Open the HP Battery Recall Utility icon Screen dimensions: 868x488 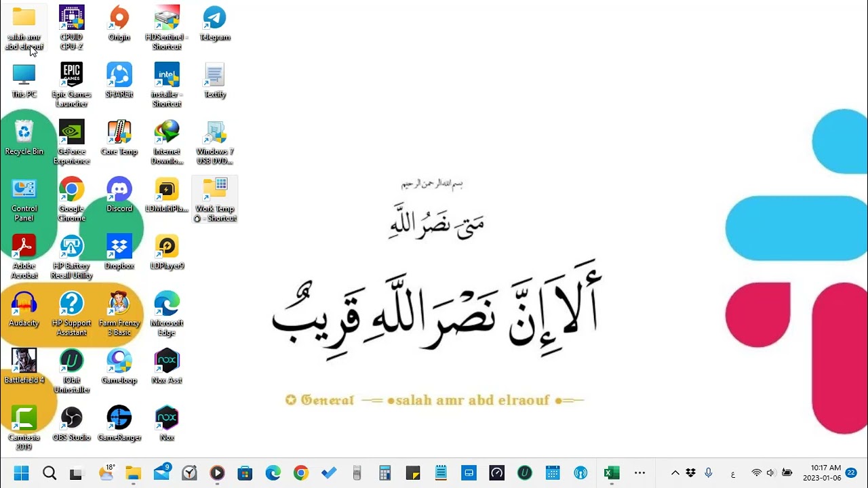71,256
